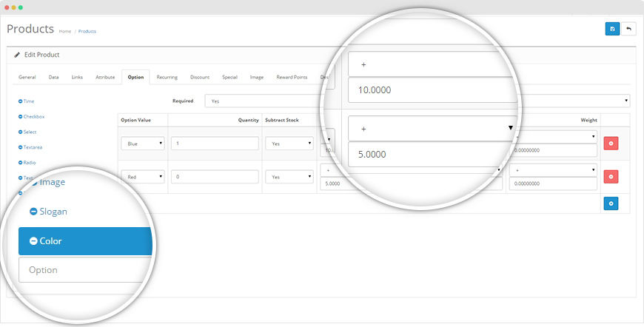Remove the Red option value row
Image resolution: width=644 pixels, height=327 pixels.
[611, 176]
